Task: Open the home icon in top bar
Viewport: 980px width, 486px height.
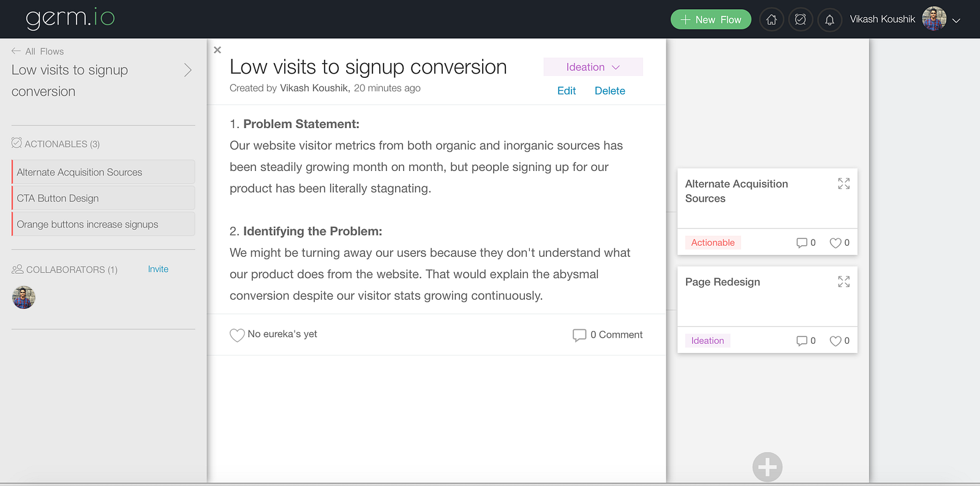Action: click(771, 20)
